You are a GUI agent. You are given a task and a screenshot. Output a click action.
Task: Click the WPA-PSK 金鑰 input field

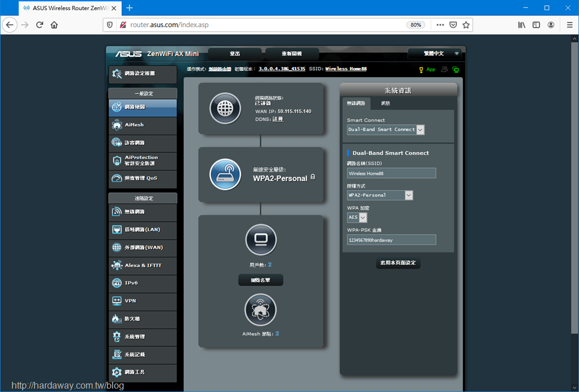click(391, 240)
